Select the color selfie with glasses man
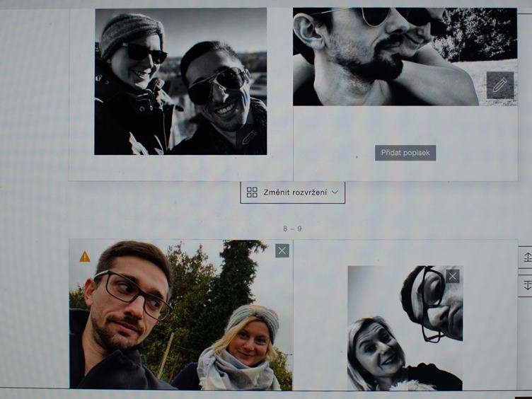This screenshot has width=532, height=399. [180, 315]
